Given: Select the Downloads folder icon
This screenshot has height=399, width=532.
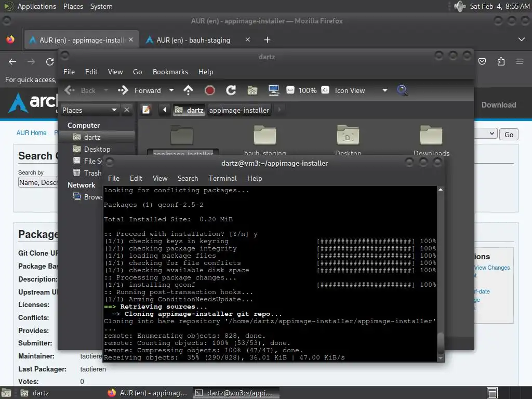Looking at the screenshot, I should (431, 135).
